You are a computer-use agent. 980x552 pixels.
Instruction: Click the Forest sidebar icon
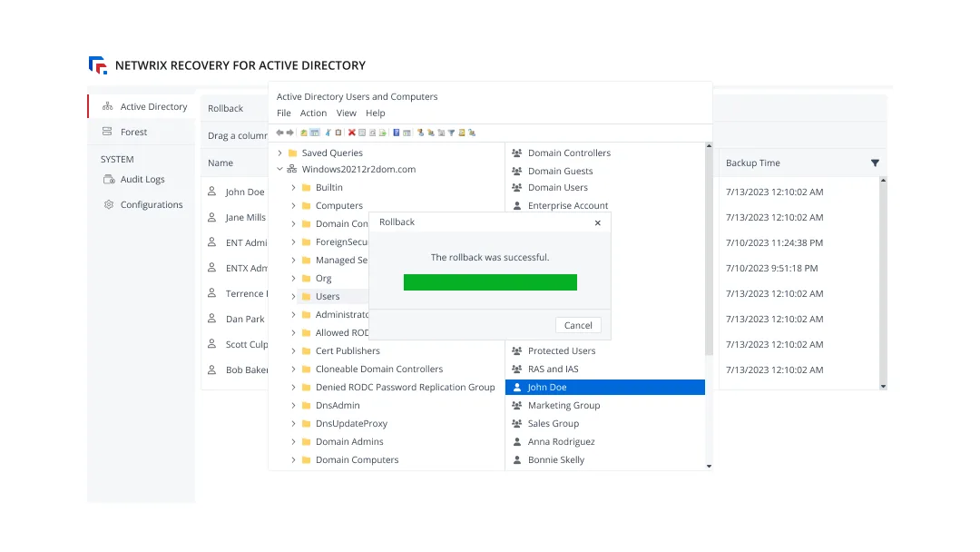tap(107, 132)
